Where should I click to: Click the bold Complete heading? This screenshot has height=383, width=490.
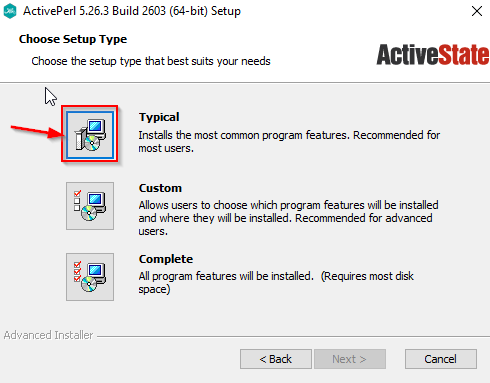(166, 259)
